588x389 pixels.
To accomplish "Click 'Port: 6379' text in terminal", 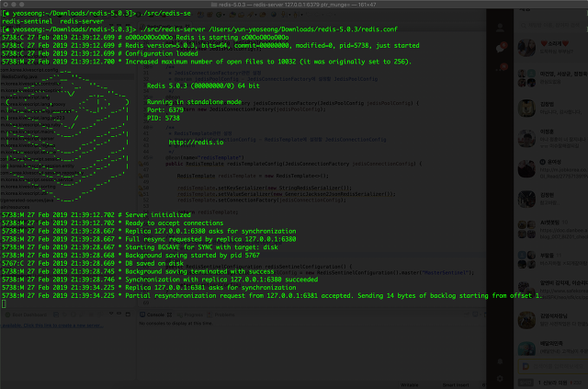I will 165,110.
